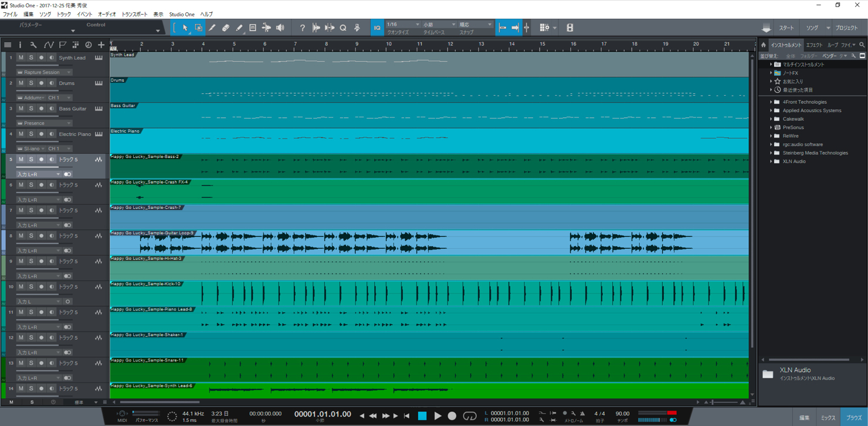The width and height of the screenshot is (868, 426).
Task: Open the オーディオ menu
Action: tap(107, 14)
